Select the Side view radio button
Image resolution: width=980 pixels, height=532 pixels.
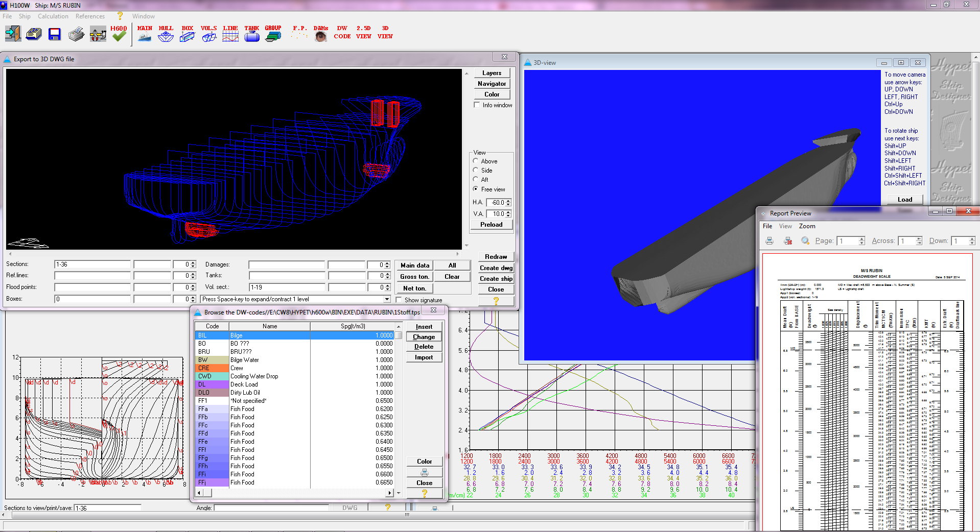tap(476, 170)
